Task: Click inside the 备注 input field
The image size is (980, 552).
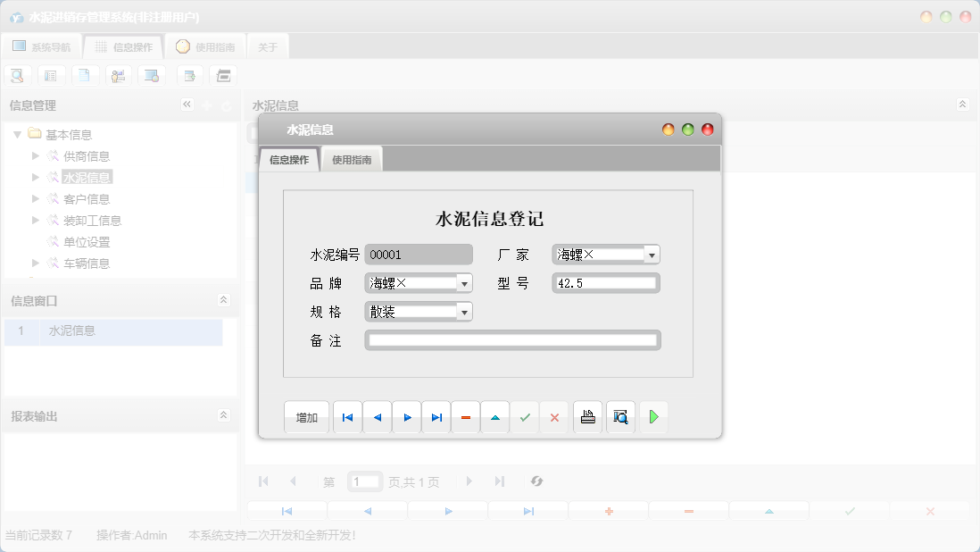Action: point(511,339)
